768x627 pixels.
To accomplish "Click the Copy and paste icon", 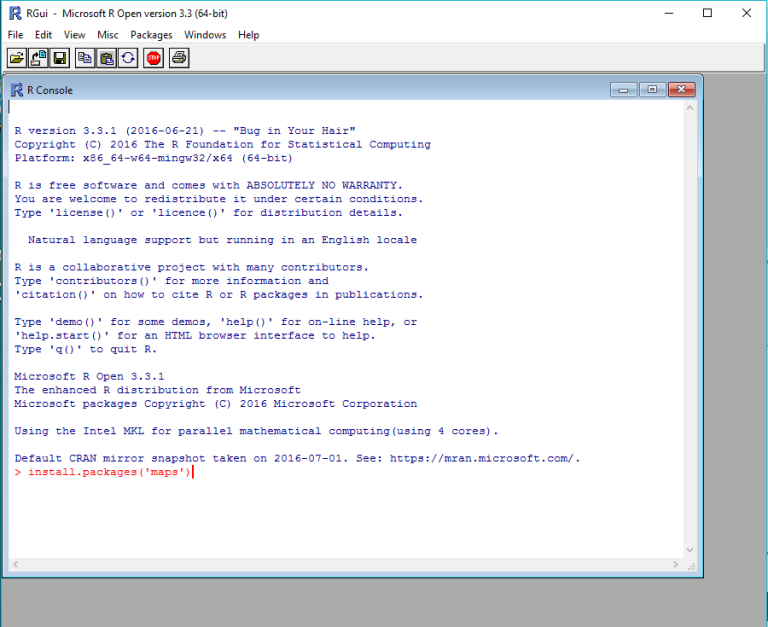I will (x=129, y=58).
